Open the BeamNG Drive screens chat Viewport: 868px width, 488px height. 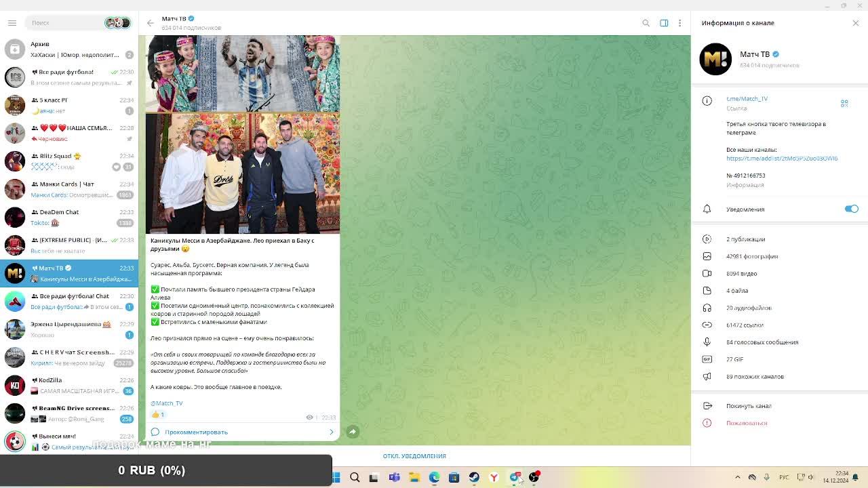(x=69, y=413)
